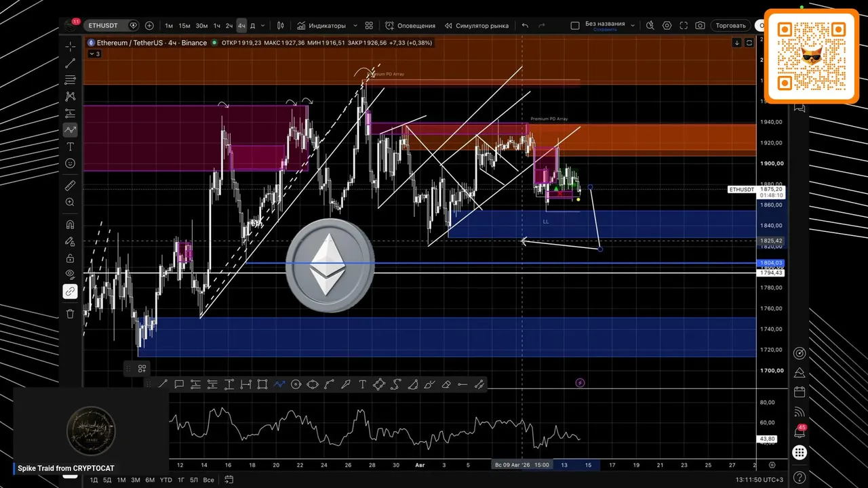Open quick search in top toolbar
Screen dimensions: 868x488
(x=650, y=26)
